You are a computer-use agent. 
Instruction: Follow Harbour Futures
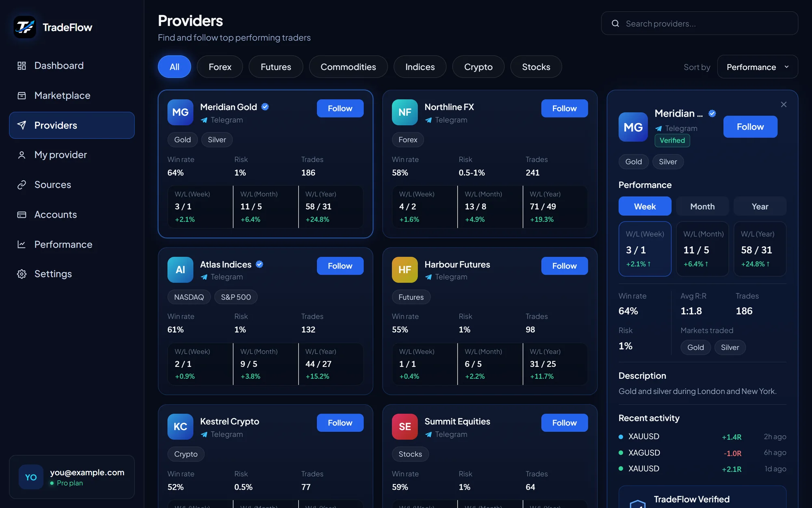pyautogui.click(x=564, y=266)
